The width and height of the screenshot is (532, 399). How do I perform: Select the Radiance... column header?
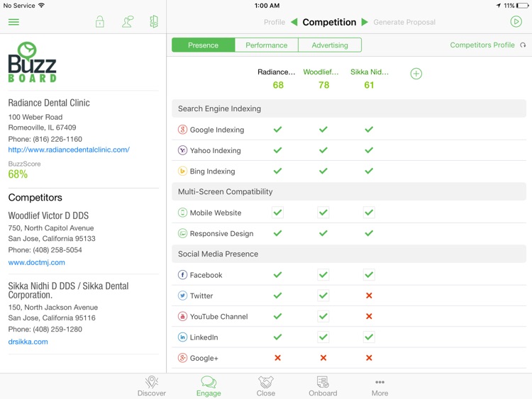277,72
